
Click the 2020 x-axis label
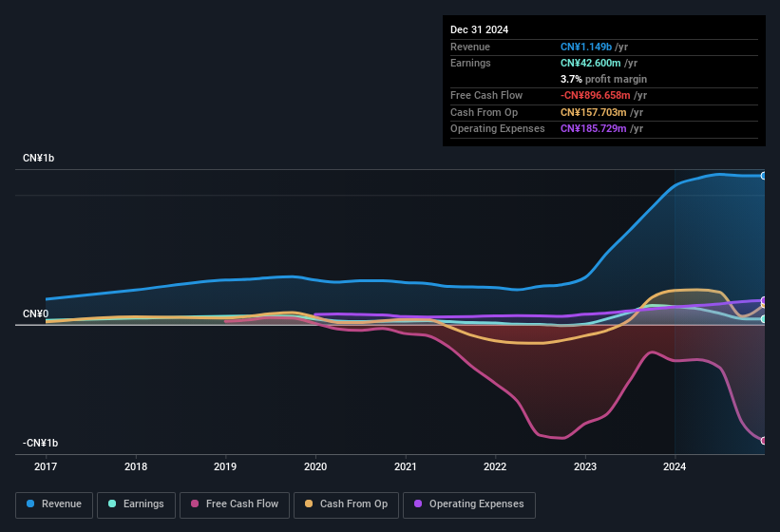(315, 466)
